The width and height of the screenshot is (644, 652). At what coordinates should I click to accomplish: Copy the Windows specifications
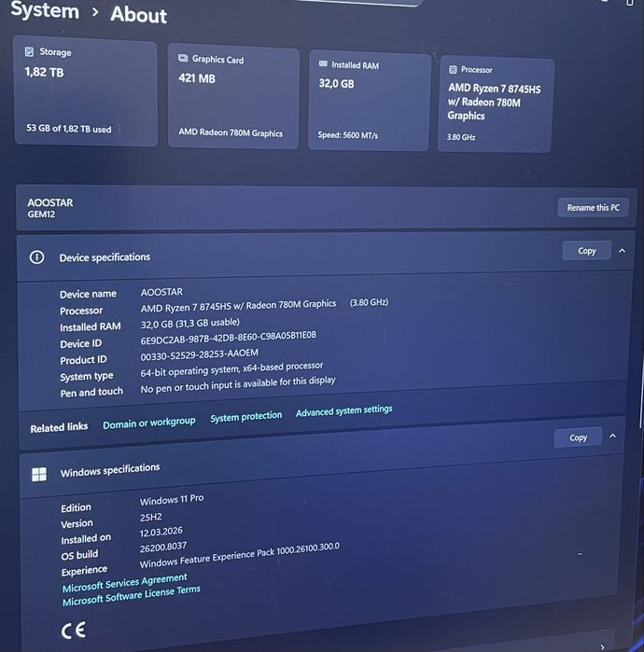578,437
